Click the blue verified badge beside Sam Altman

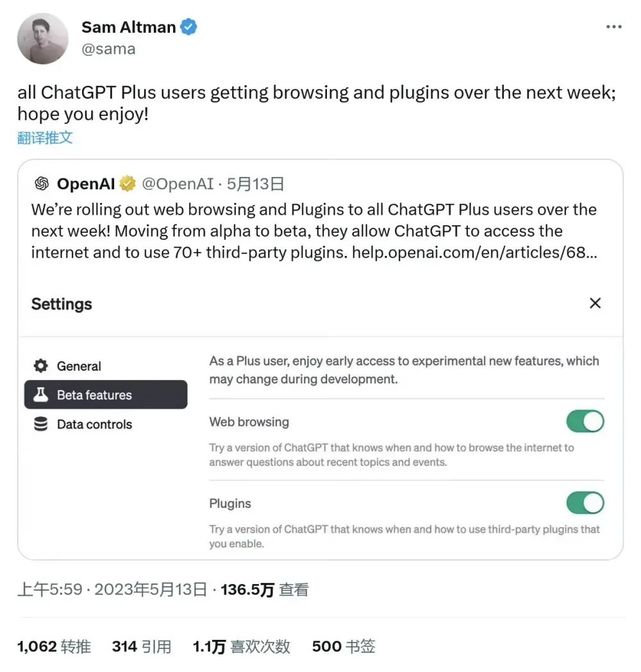(x=188, y=27)
